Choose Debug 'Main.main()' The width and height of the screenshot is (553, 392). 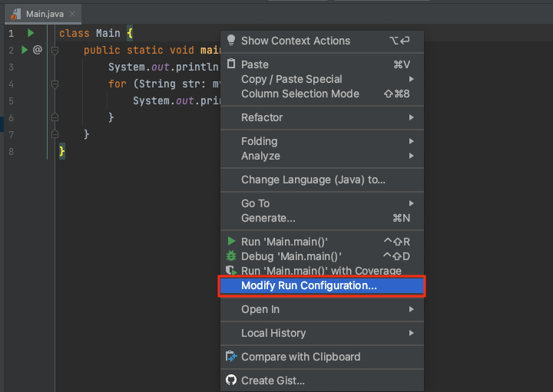(322, 256)
